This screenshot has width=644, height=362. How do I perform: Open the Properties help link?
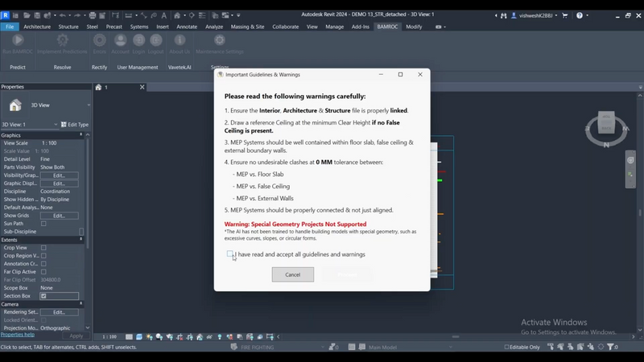[x=18, y=335]
